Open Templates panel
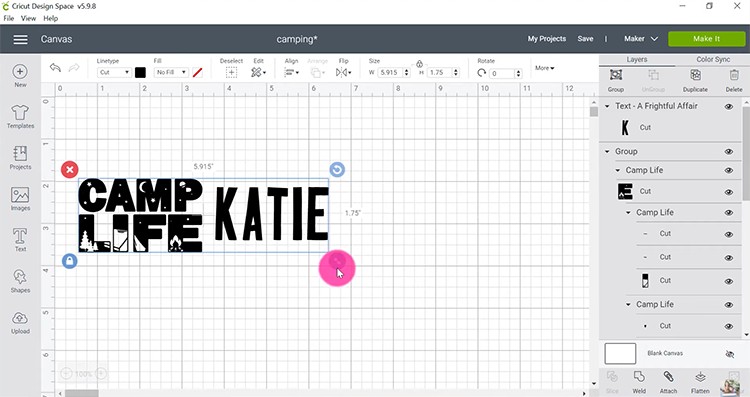Viewport: 750px width, 397px height. [x=20, y=117]
